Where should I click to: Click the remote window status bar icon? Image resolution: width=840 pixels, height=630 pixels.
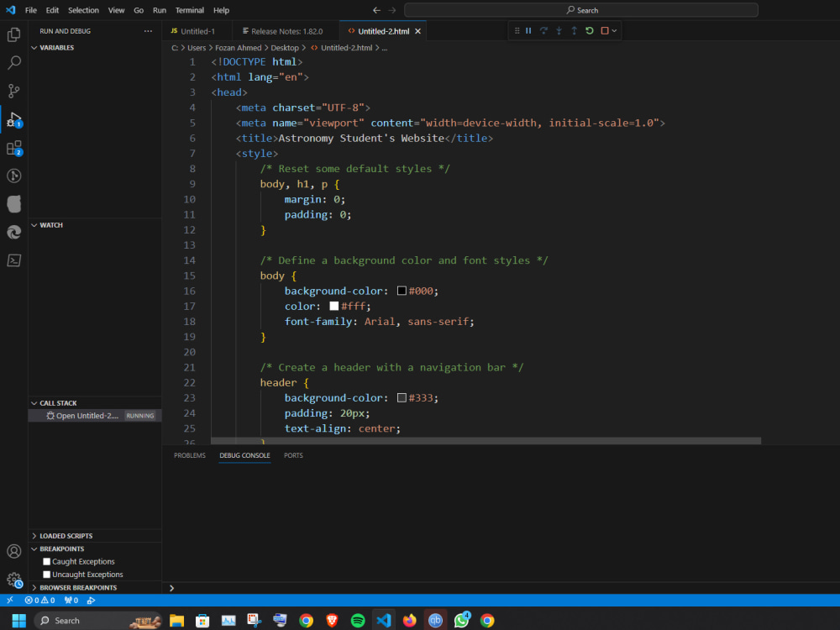pyautogui.click(x=9, y=600)
